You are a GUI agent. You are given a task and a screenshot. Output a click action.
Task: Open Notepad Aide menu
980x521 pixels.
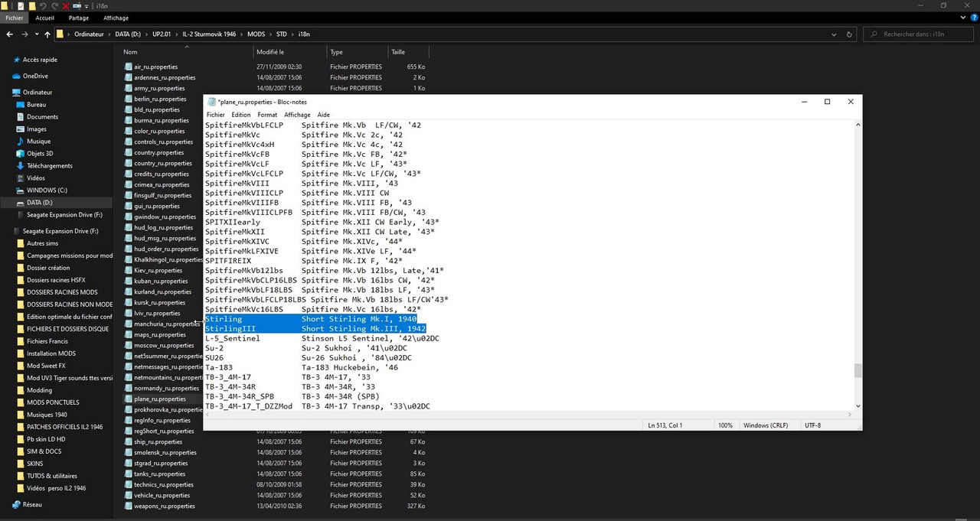324,115
